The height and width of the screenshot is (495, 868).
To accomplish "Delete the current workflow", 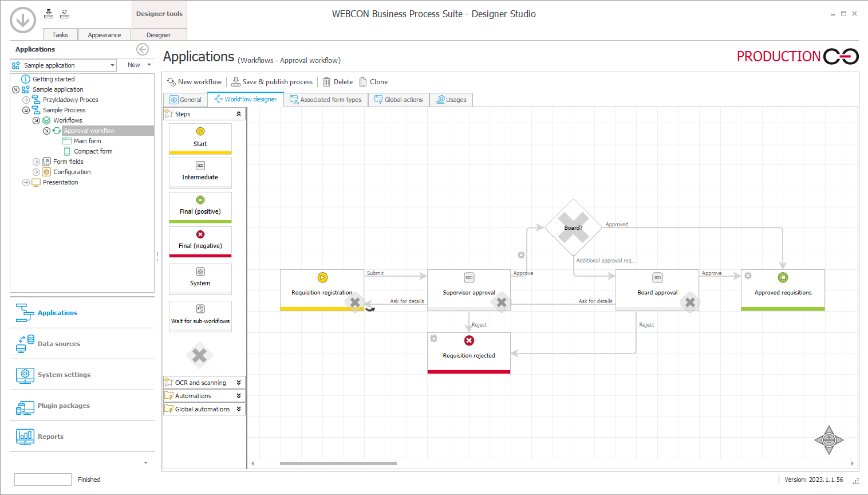I will (x=338, y=82).
